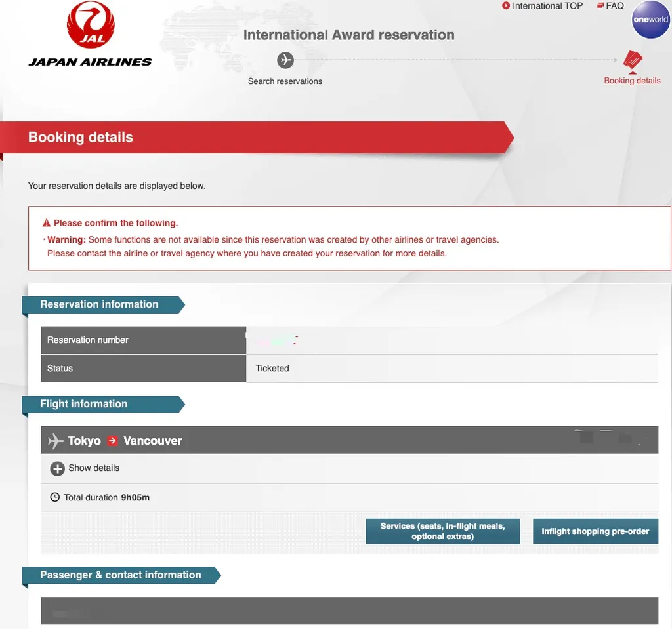Open the FAQ link
This screenshot has height=629, width=672.
[x=614, y=5]
